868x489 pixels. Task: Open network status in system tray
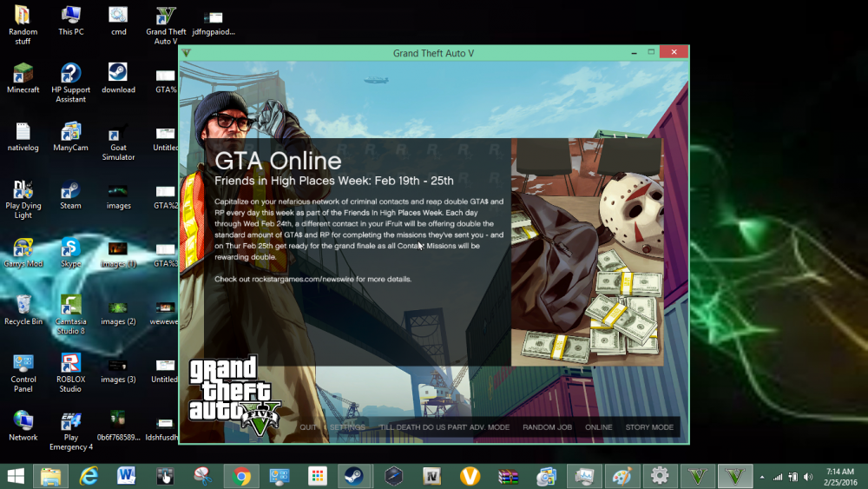pyautogui.click(x=778, y=477)
